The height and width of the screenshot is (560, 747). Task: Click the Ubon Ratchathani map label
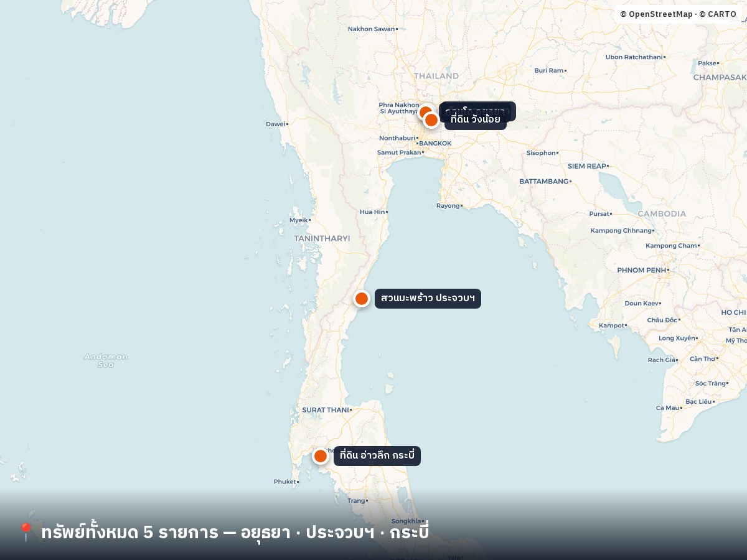click(x=634, y=57)
